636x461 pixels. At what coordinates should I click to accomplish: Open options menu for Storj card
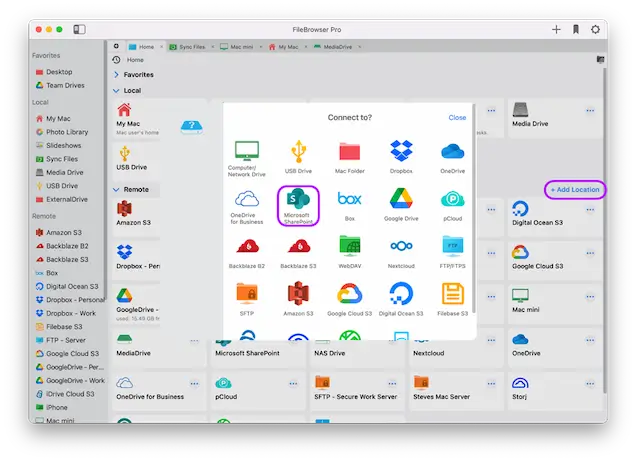(x=590, y=384)
